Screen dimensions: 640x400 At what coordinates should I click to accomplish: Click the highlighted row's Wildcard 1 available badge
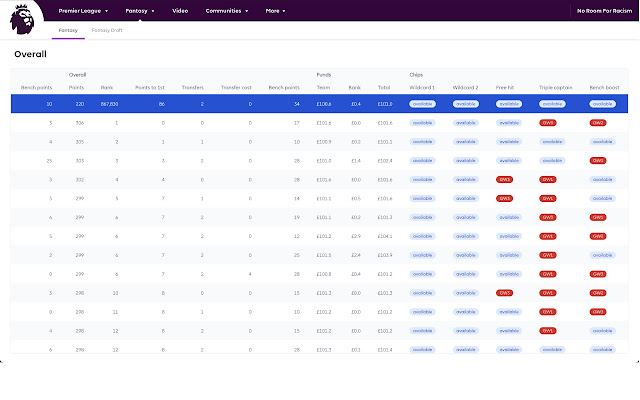[421, 103]
